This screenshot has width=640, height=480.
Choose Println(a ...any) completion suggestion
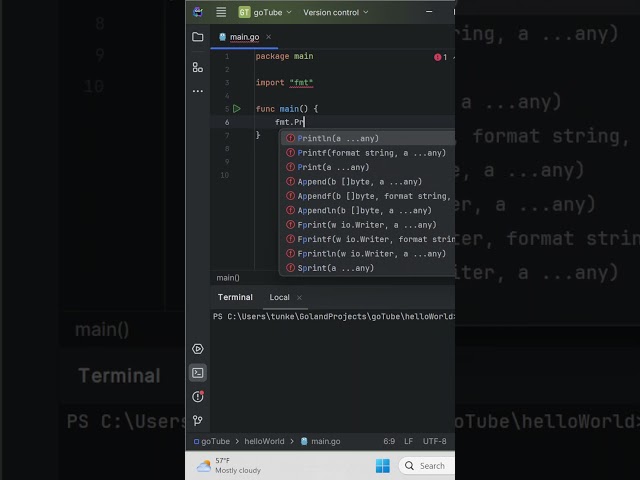(368, 138)
